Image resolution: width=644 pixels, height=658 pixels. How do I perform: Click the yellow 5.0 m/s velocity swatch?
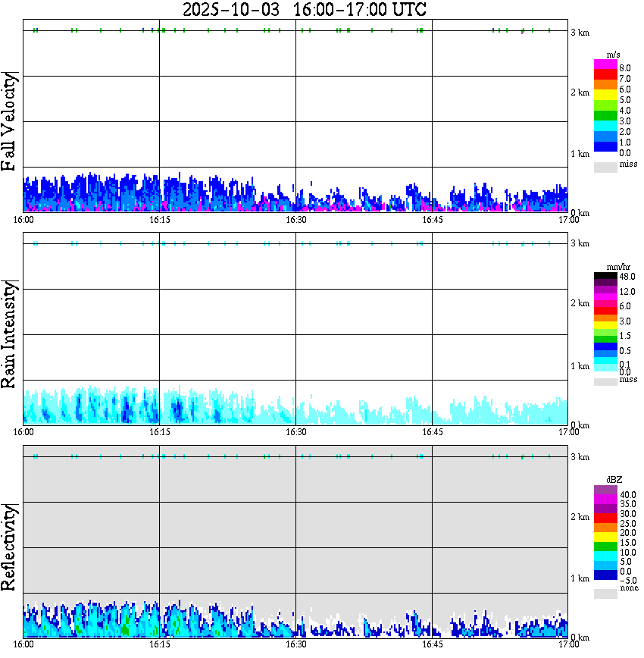pos(605,96)
